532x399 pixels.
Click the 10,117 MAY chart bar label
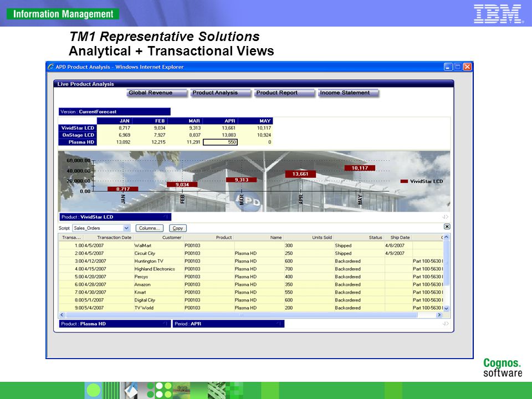coord(360,168)
